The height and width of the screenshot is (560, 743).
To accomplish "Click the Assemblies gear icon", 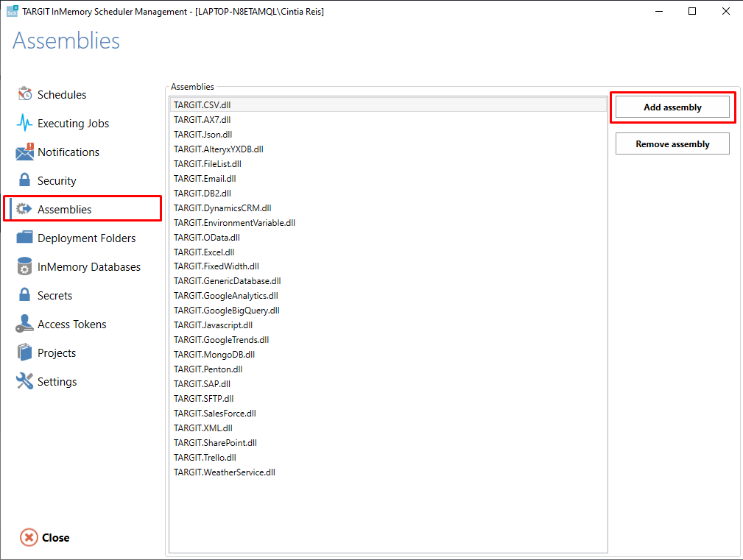I will tap(24, 209).
